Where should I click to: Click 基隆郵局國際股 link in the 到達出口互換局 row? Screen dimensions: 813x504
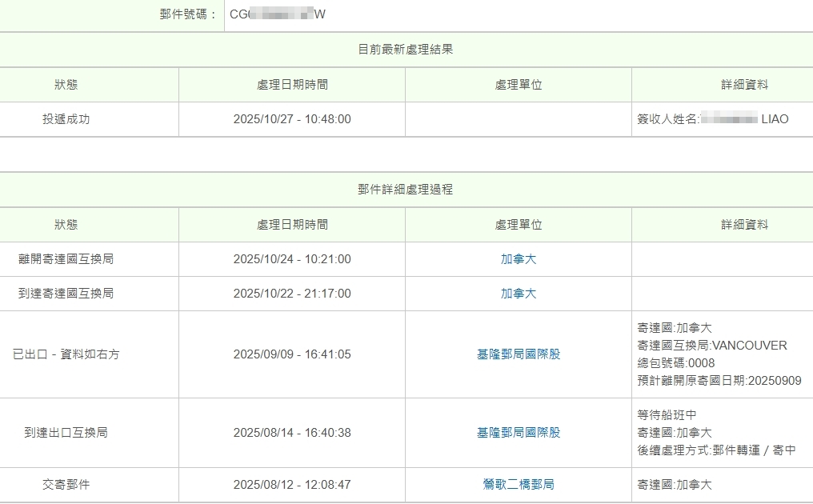(519, 433)
